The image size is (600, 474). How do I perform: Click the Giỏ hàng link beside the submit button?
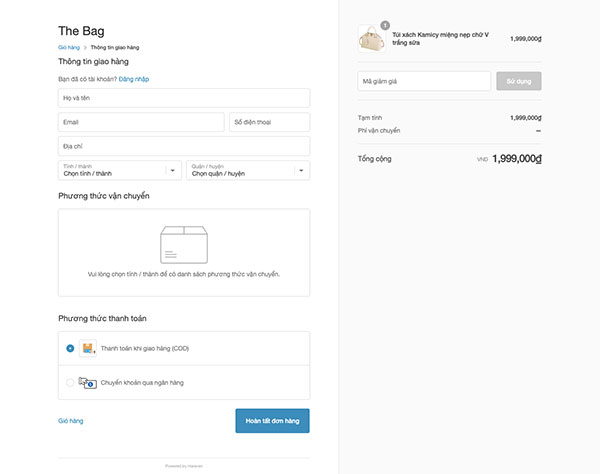click(71, 421)
